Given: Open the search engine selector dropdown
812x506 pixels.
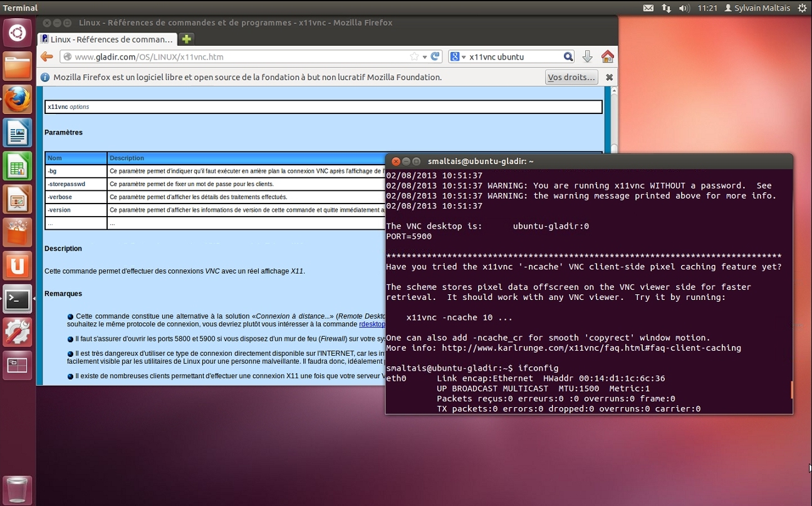Looking at the screenshot, I should click(459, 57).
